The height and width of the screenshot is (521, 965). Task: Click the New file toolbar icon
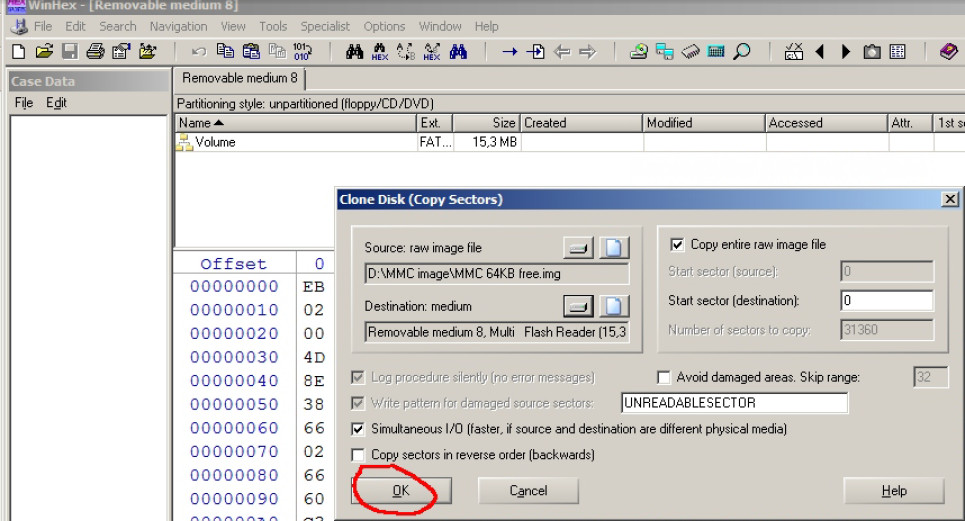(18, 52)
